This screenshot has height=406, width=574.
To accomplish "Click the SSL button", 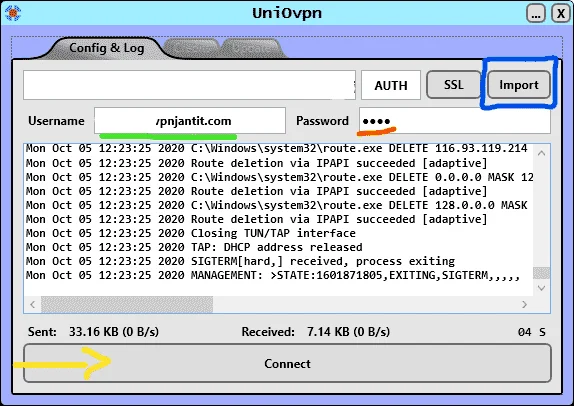I will click(x=454, y=85).
